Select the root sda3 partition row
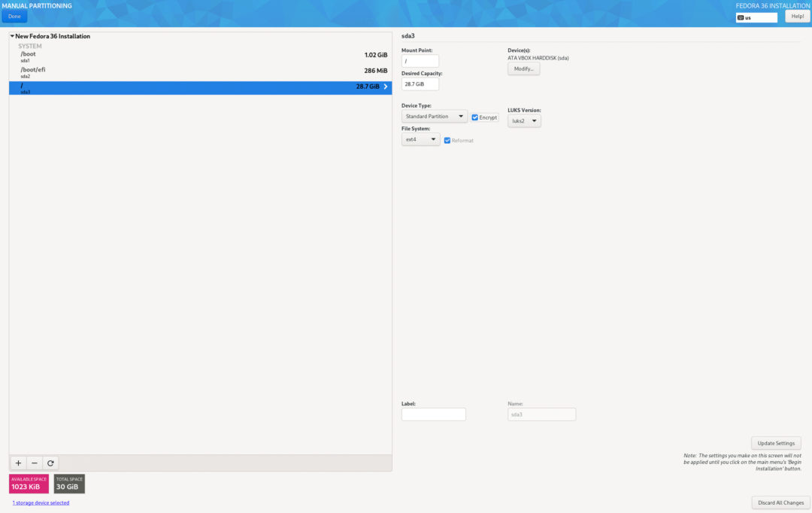This screenshot has width=812, height=513. [201, 87]
